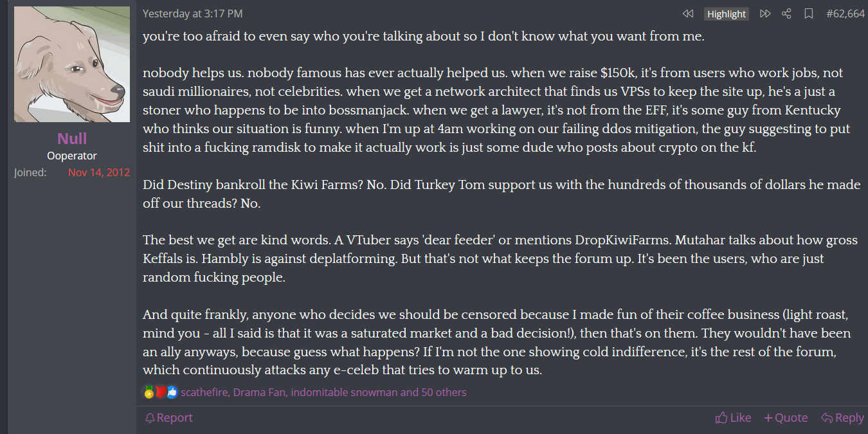Click the blue thumbs-up reaction icon

click(x=172, y=392)
